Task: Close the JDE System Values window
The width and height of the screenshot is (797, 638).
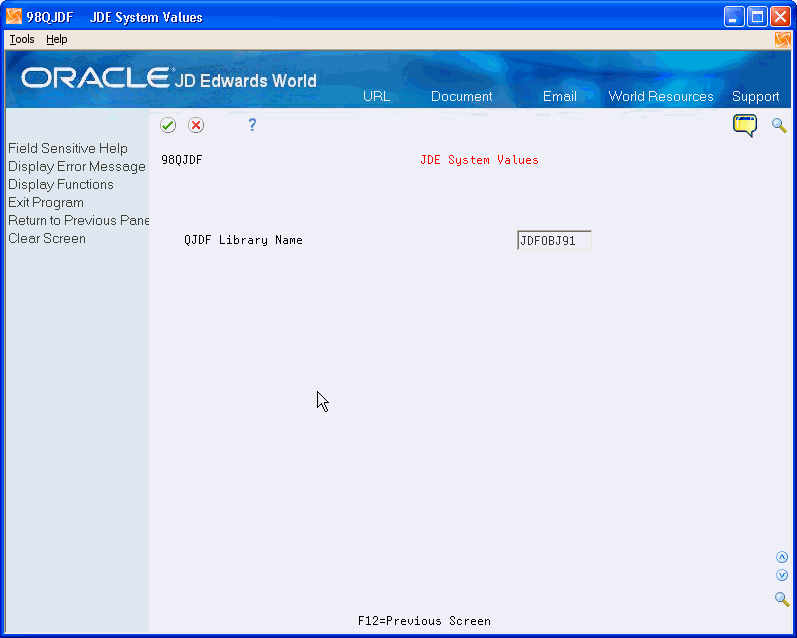Action: click(x=780, y=17)
